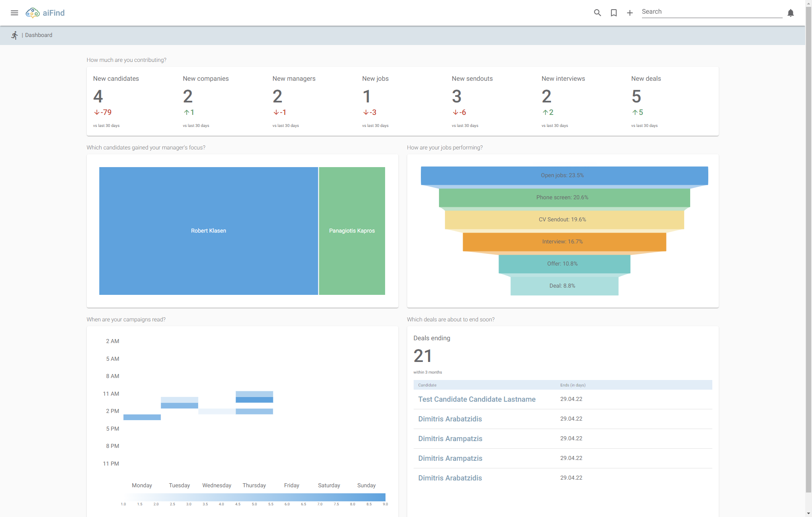Select the Panagiotis Kapros treemap block
Viewport: 812px width, 517px height.
click(x=351, y=230)
